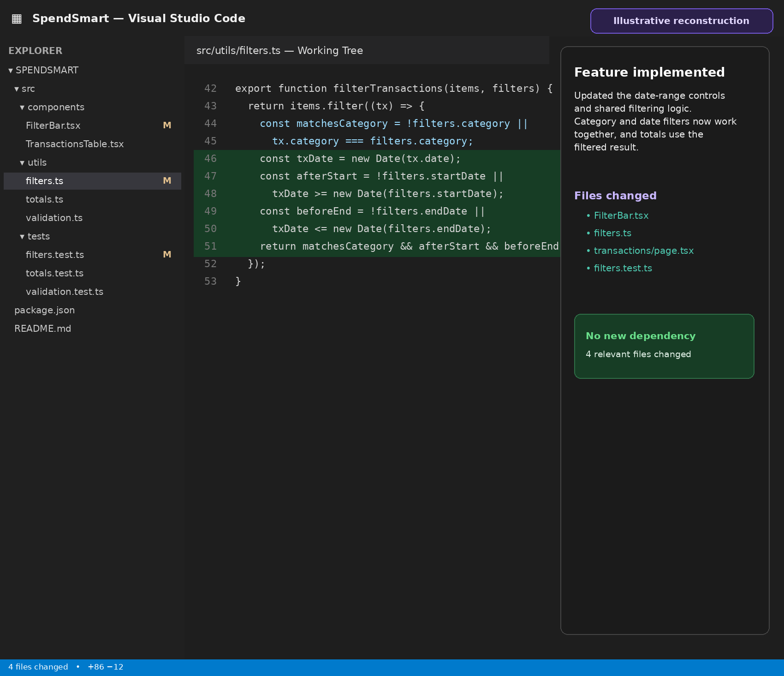Click FilterBar.tsx link under Files changed
This screenshot has height=676, width=784.
click(621, 215)
